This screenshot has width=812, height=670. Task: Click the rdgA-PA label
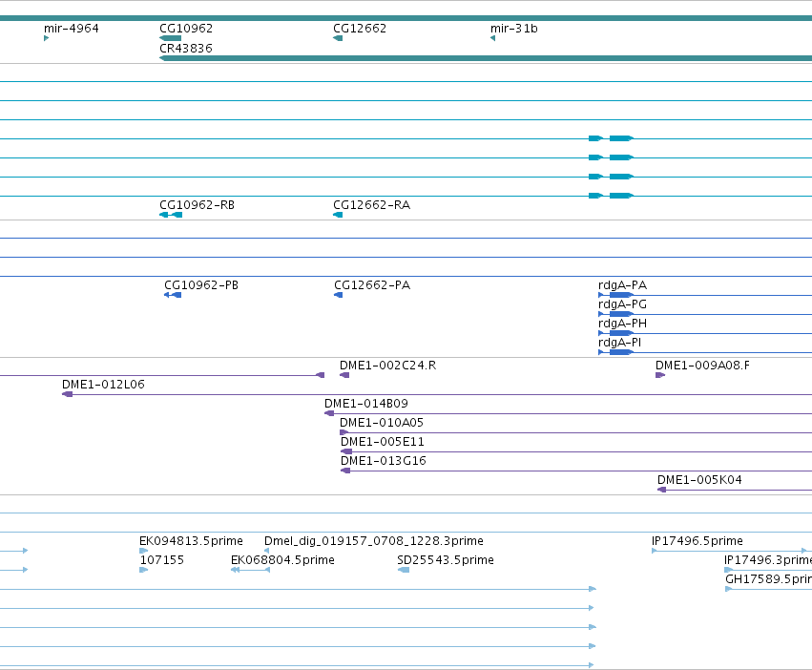[622, 285]
